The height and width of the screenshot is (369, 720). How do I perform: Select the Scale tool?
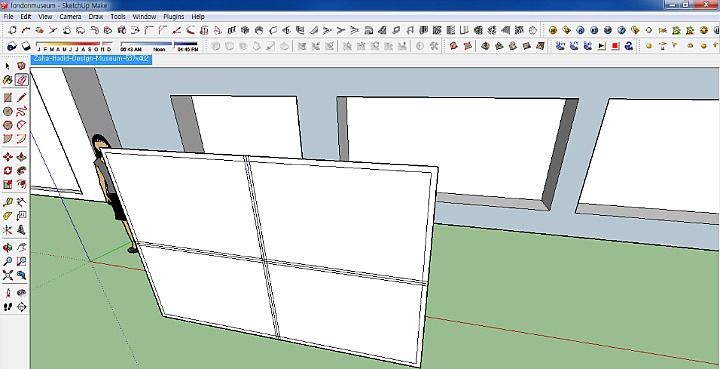pyautogui.click(x=8, y=184)
